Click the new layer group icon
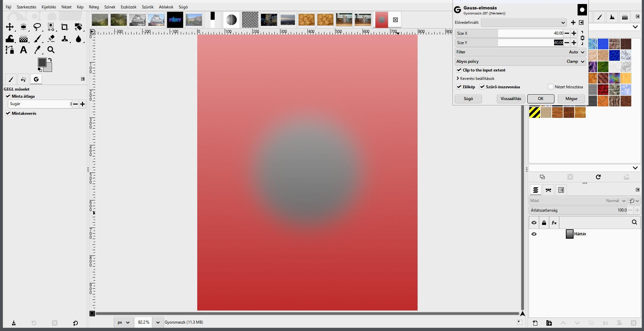Screen dimensions: 644x331 (549, 323)
